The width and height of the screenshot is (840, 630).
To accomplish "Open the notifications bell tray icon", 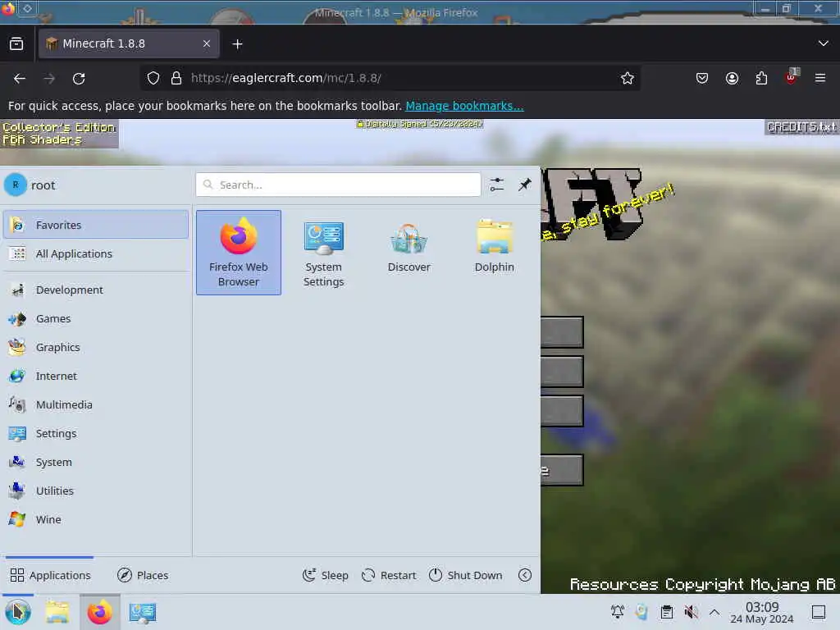I will [x=617, y=612].
